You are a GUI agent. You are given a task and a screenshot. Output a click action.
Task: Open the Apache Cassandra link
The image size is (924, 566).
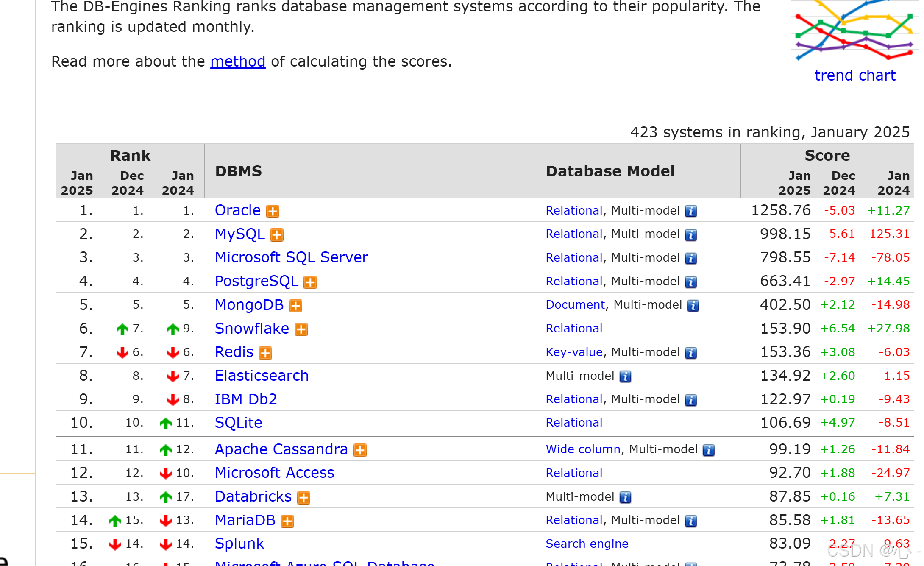[x=281, y=449]
